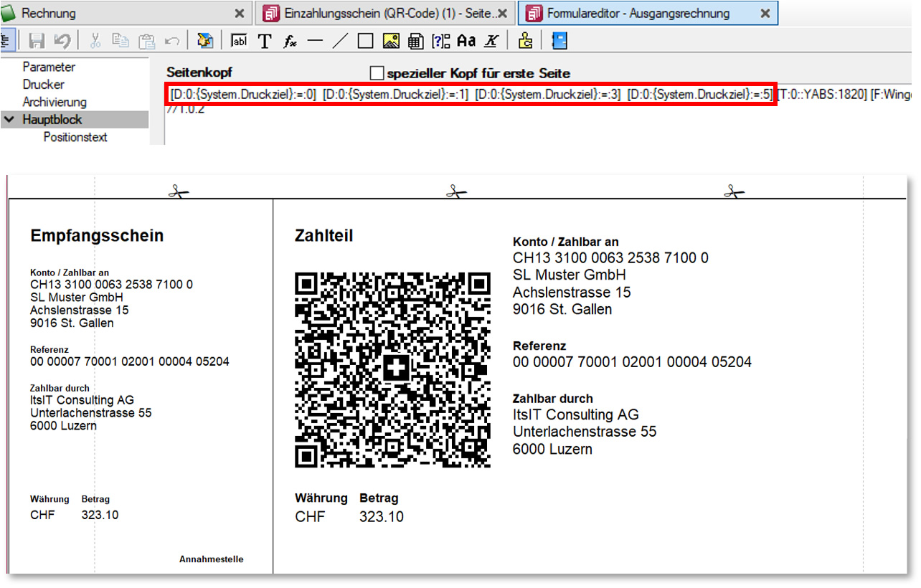Click the small revert arrow after Paste
The height and width of the screenshot is (588, 921).
(172, 41)
